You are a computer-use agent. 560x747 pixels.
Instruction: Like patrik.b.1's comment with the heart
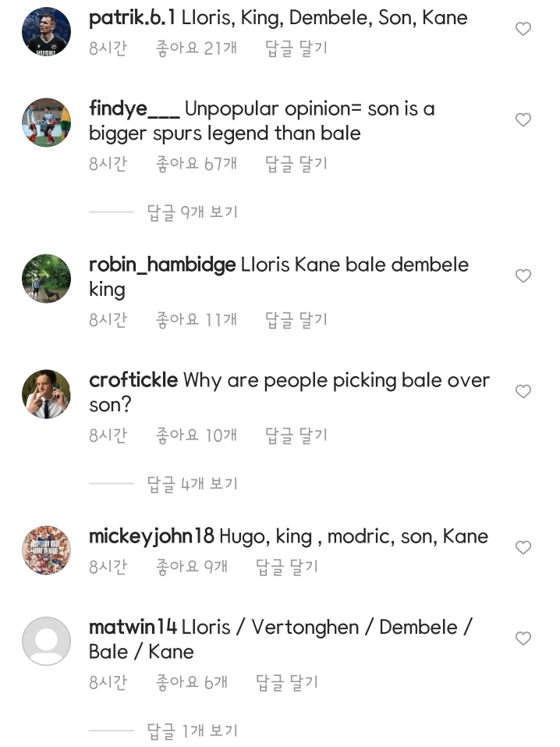(523, 30)
